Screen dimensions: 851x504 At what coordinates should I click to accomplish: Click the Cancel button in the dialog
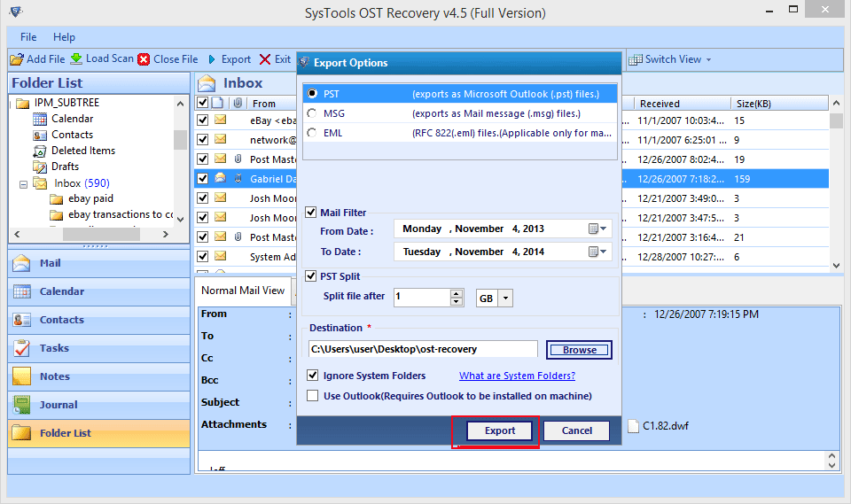click(x=576, y=430)
